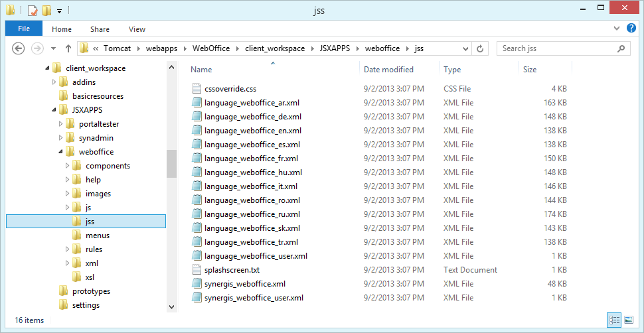
Task: Select the splashscreen.txt file icon
Action: pyautogui.click(x=197, y=270)
